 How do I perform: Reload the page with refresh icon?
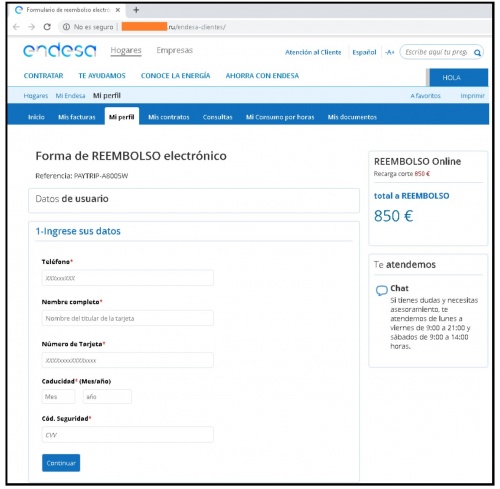tap(47, 27)
